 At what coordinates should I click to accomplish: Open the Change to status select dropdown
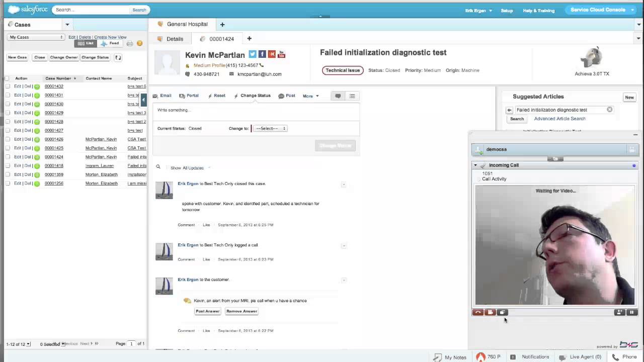coord(270,128)
